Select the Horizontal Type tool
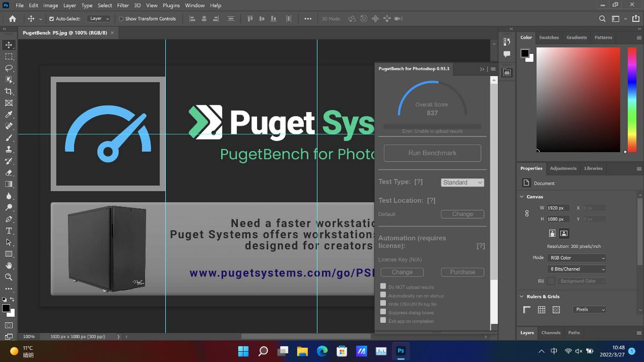 coord(9,231)
